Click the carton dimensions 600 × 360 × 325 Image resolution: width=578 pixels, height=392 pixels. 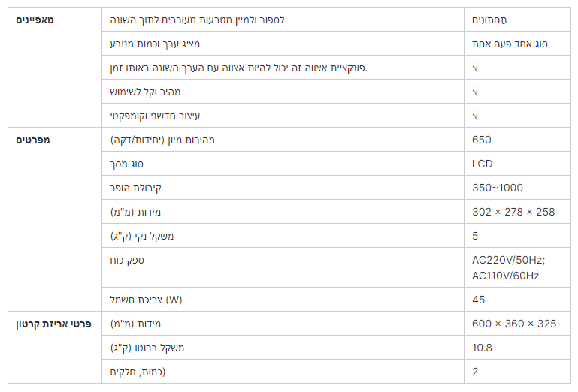point(514,324)
